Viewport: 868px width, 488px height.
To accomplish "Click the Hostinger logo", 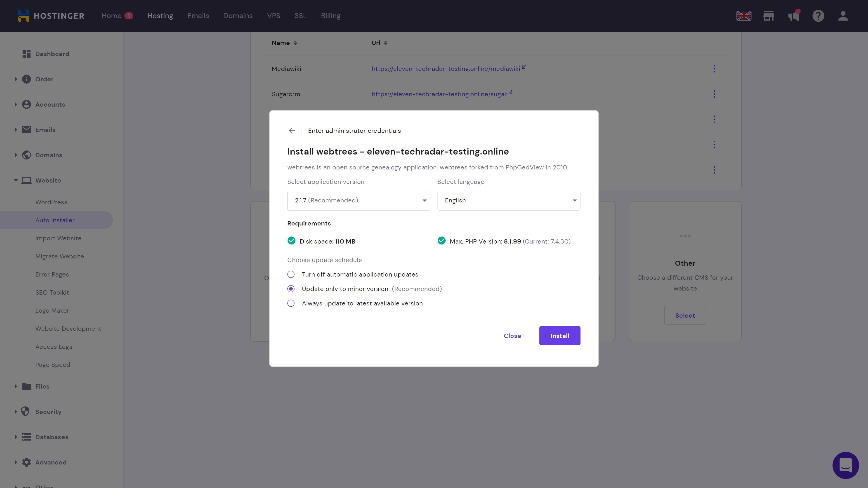I will (51, 16).
